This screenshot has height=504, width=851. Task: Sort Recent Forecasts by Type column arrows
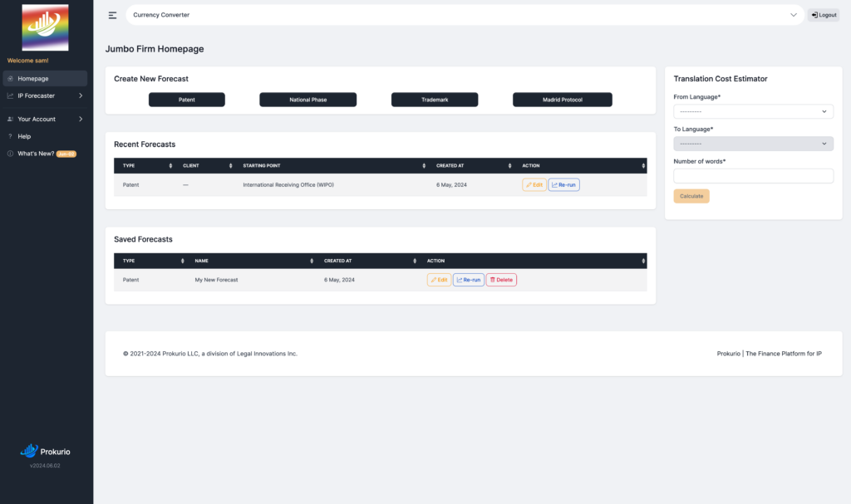pos(170,165)
